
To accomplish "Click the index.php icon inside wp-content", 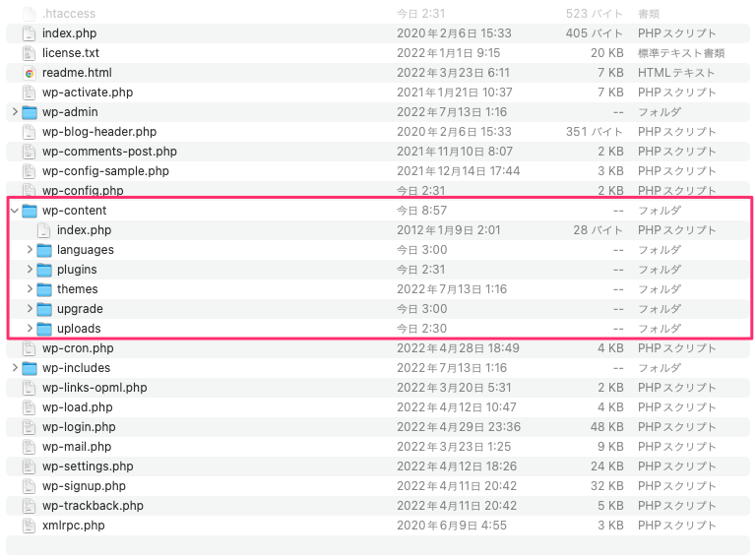I will pyautogui.click(x=44, y=230).
